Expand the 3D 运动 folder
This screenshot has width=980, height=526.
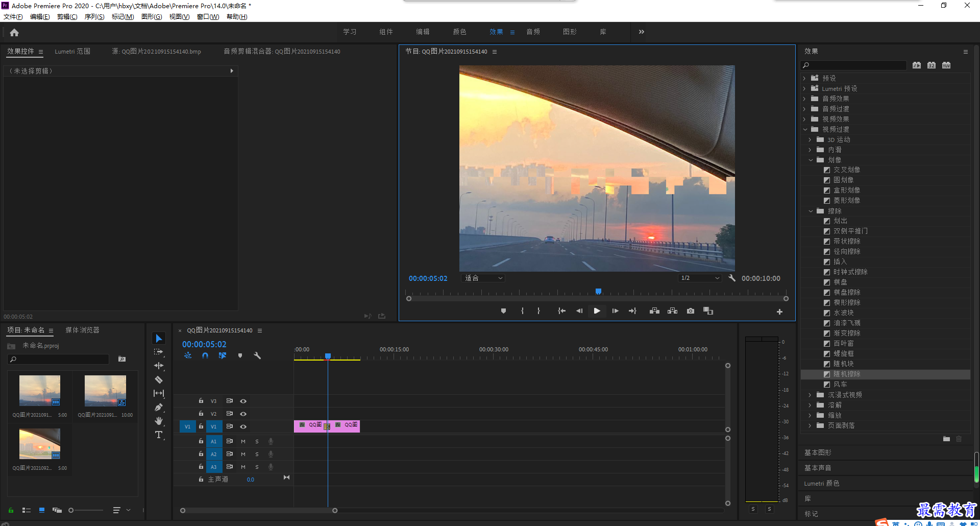810,139
